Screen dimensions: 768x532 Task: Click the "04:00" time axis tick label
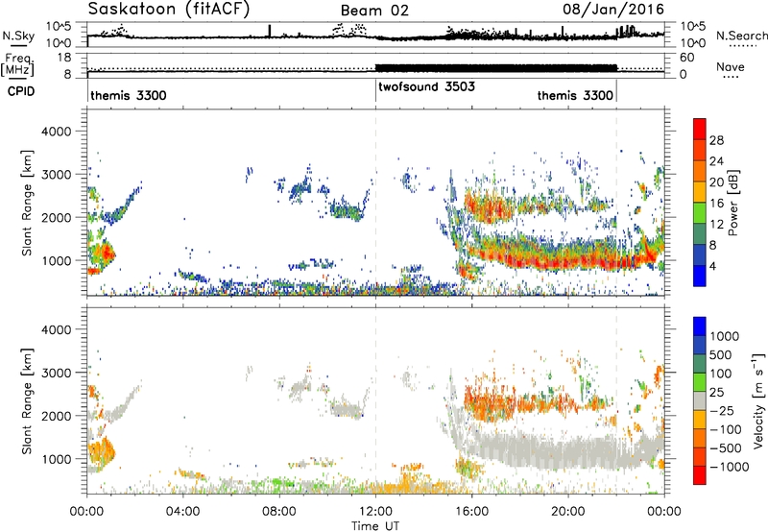coord(182,512)
